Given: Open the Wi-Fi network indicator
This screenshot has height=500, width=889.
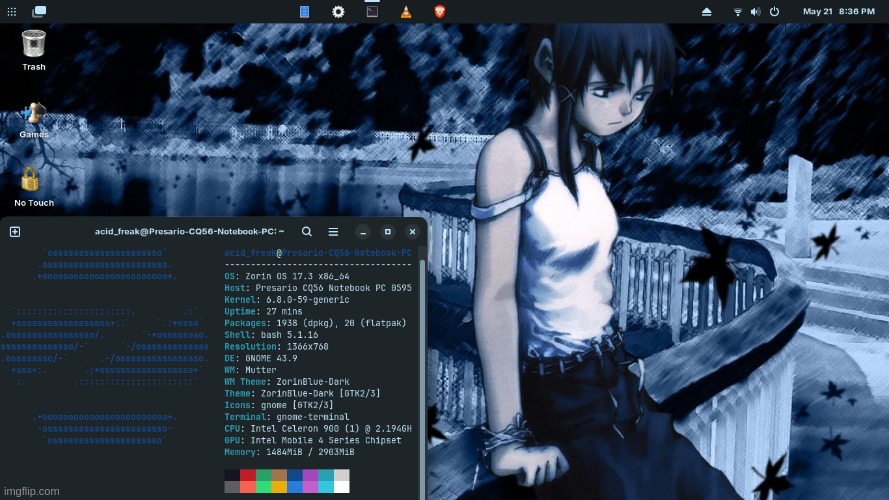Looking at the screenshot, I should tap(738, 12).
